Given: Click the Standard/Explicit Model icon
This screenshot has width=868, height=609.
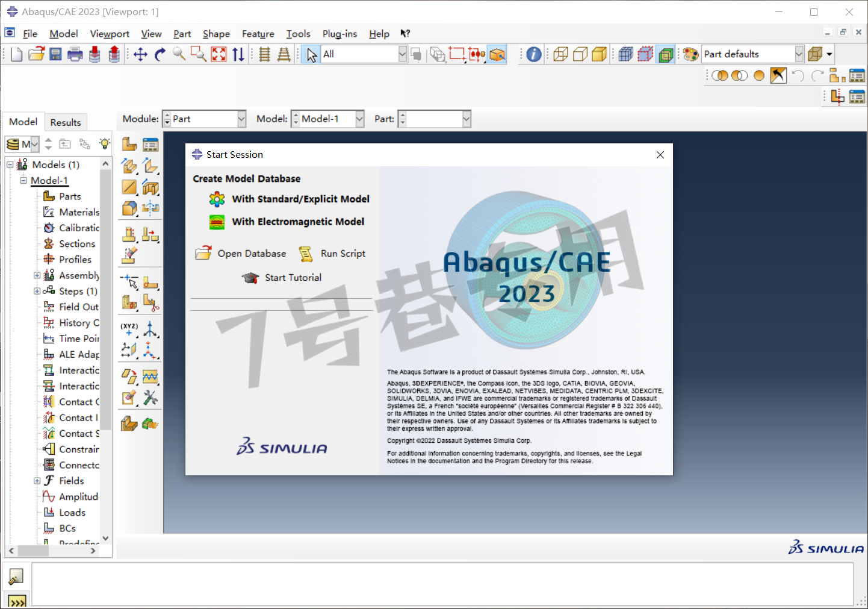Looking at the screenshot, I should [x=217, y=199].
